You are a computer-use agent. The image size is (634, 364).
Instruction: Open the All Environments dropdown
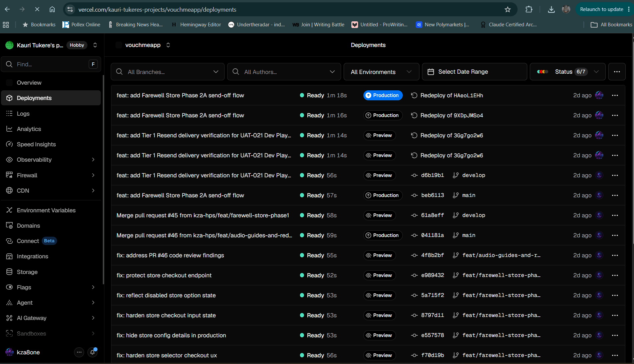click(x=381, y=72)
